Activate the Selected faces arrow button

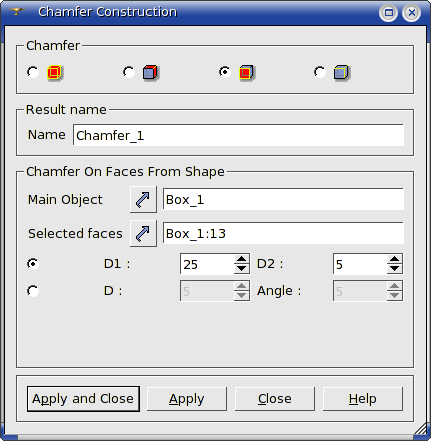pos(143,233)
